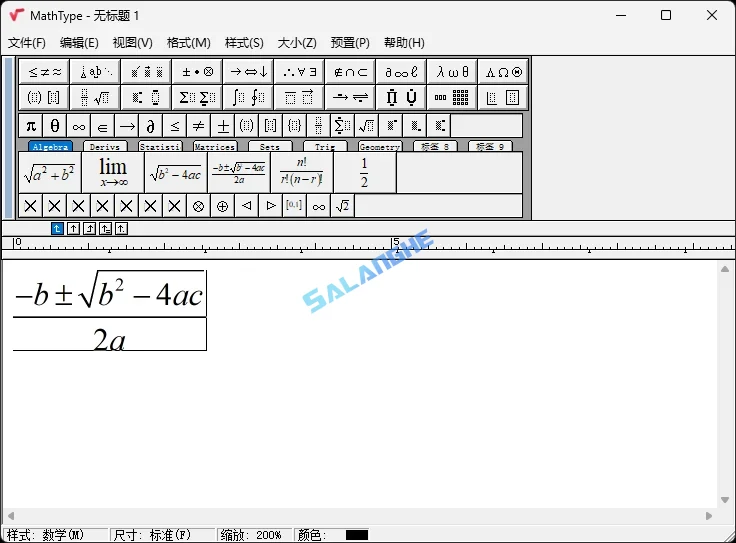The width and height of the screenshot is (736, 543).
Task: Switch to the Matrices tab
Action: click(x=215, y=146)
